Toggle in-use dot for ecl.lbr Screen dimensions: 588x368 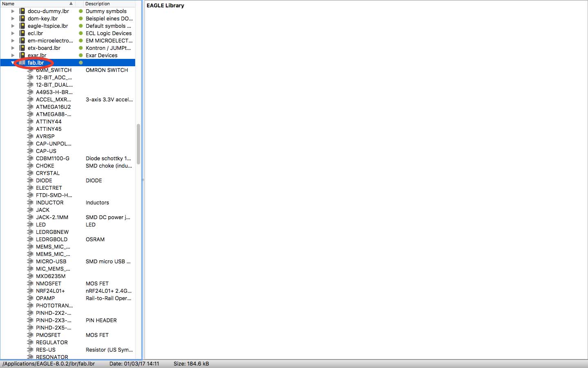pos(81,34)
